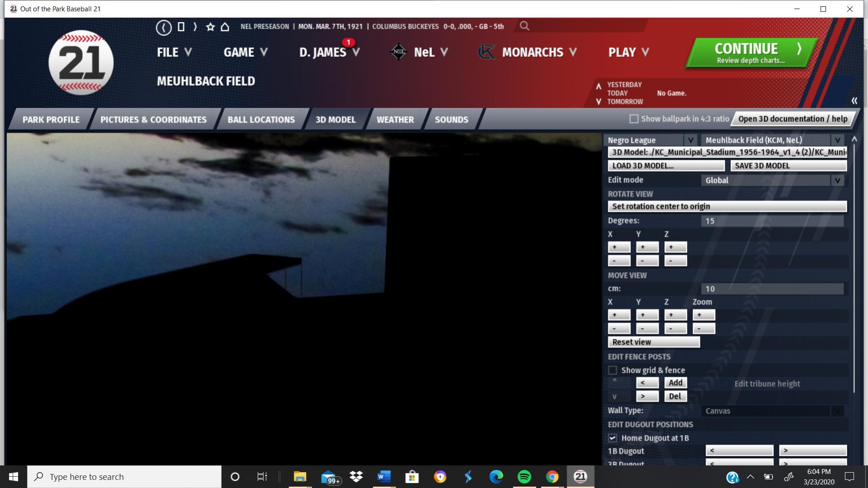Click the NeL league logo icon
868x488 pixels.
(x=398, y=52)
